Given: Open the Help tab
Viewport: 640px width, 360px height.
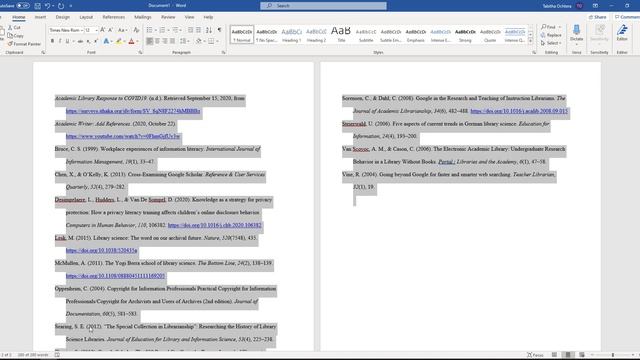Looking at the screenshot, I should pyautogui.click(x=208, y=17).
